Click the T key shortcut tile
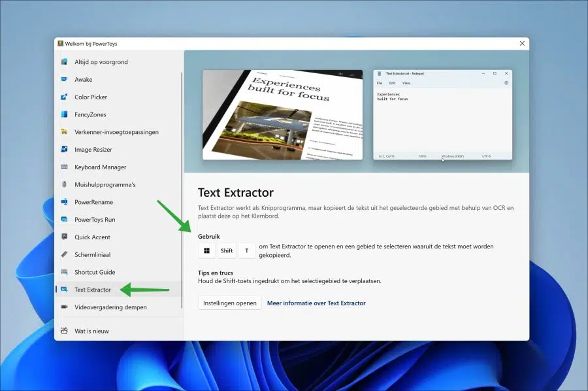 pyautogui.click(x=246, y=250)
